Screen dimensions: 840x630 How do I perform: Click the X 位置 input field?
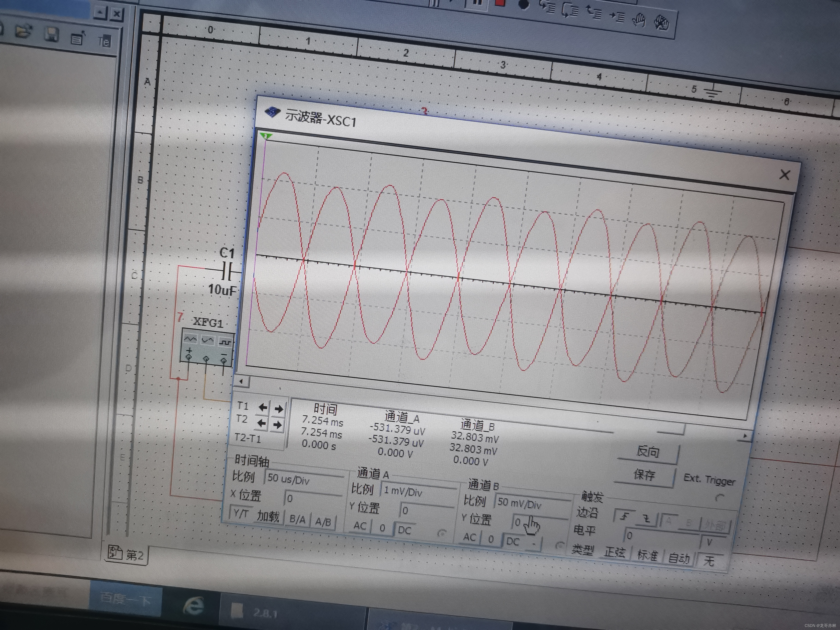[312, 499]
